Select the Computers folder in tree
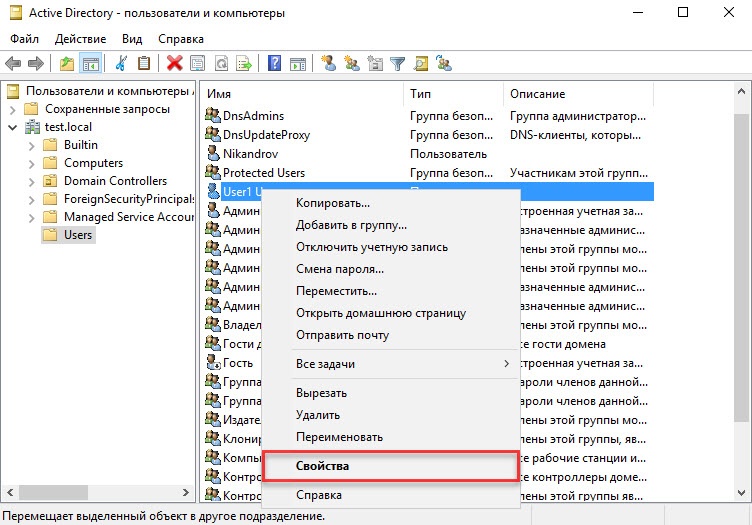The height and width of the screenshot is (525, 752). coord(93,163)
